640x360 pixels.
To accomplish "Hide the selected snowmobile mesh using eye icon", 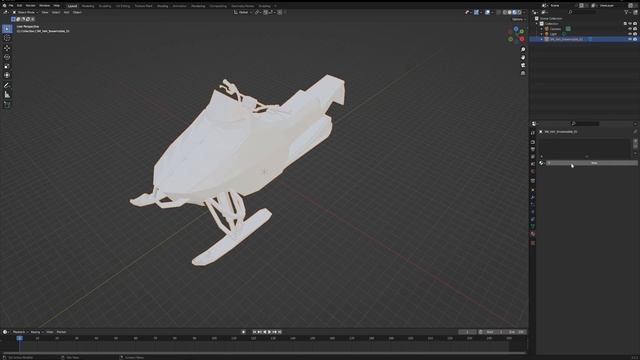I will 630,39.
